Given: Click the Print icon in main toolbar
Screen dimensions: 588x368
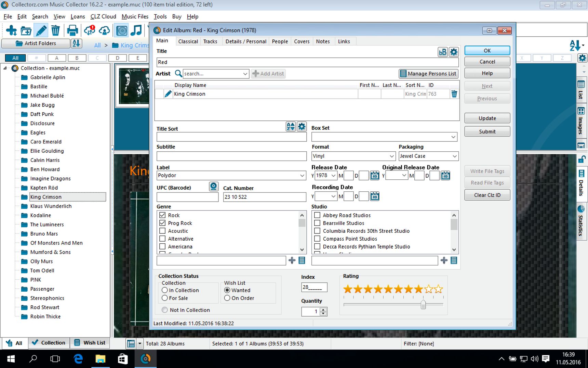Looking at the screenshot, I should [x=72, y=30].
